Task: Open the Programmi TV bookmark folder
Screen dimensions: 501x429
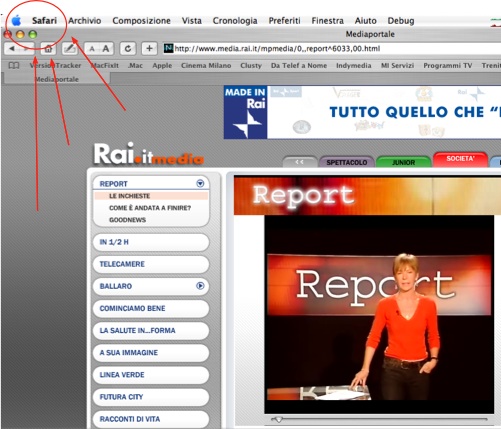Action: tap(448, 65)
